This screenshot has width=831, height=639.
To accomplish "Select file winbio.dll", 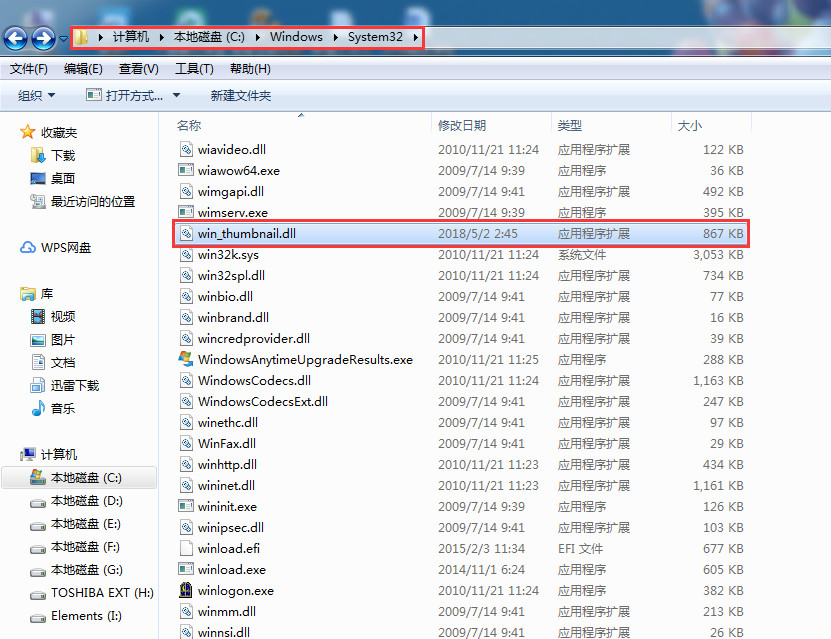I will 225,297.
